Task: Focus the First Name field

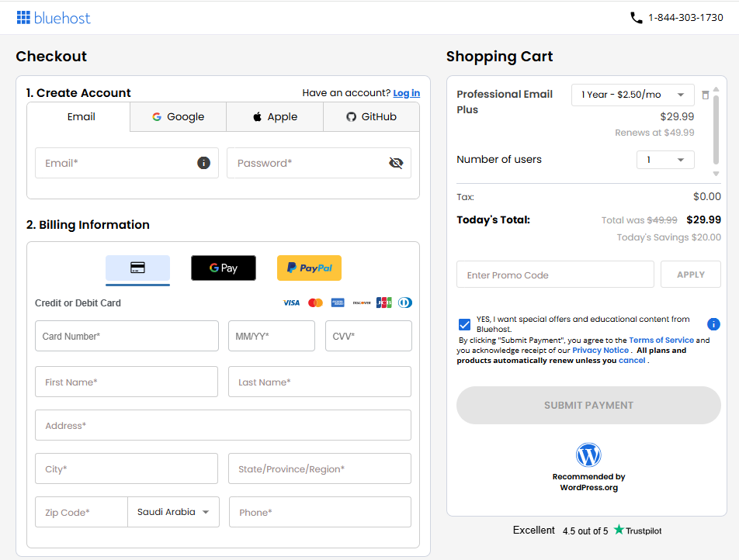Action: (x=127, y=382)
